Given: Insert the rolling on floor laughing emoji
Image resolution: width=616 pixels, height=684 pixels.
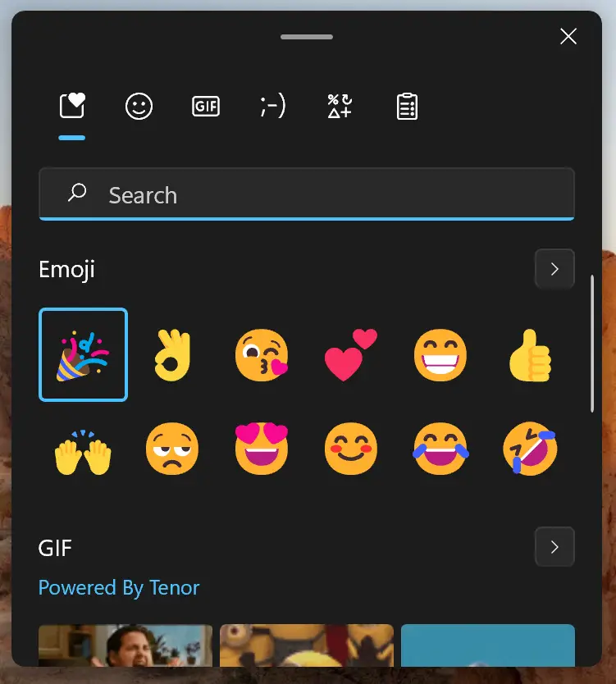Looking at the screenshot, I should [x=530, y=448].
